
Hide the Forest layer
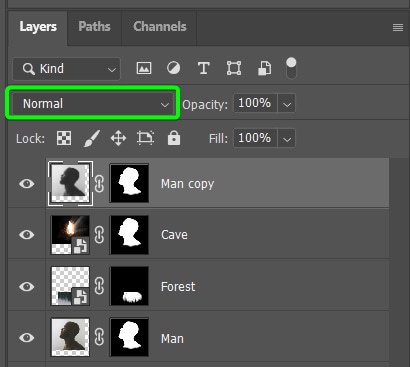click(27, 286)
